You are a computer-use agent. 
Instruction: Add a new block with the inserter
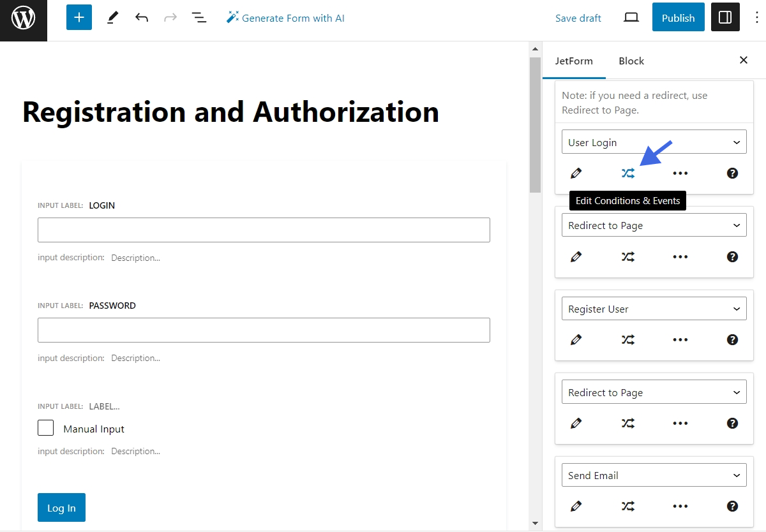click(79, 17)
